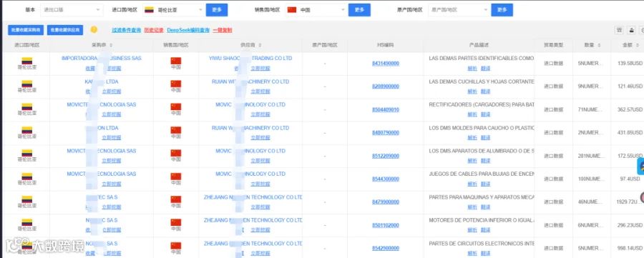The height and width of the screenshot is (258, 644).
Task: Open HS code 8479900000 link
Action: tap(386, 202)
